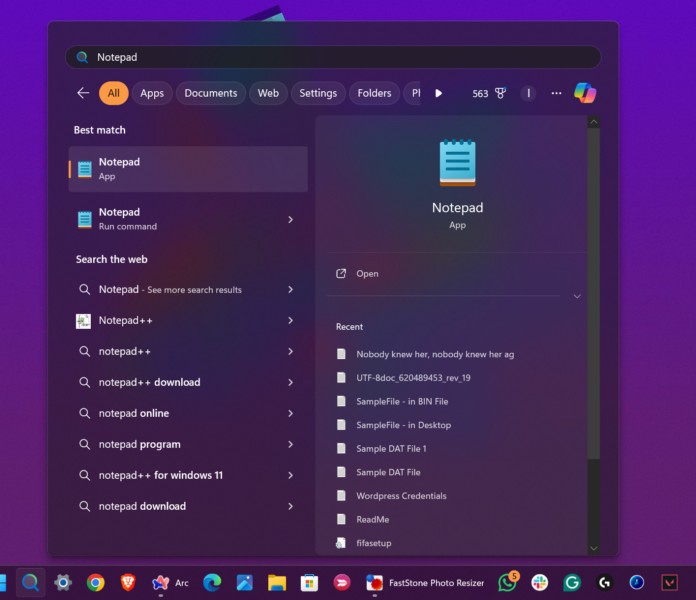Click the preview pane scrollbar up arrow

tap(593, 122)
